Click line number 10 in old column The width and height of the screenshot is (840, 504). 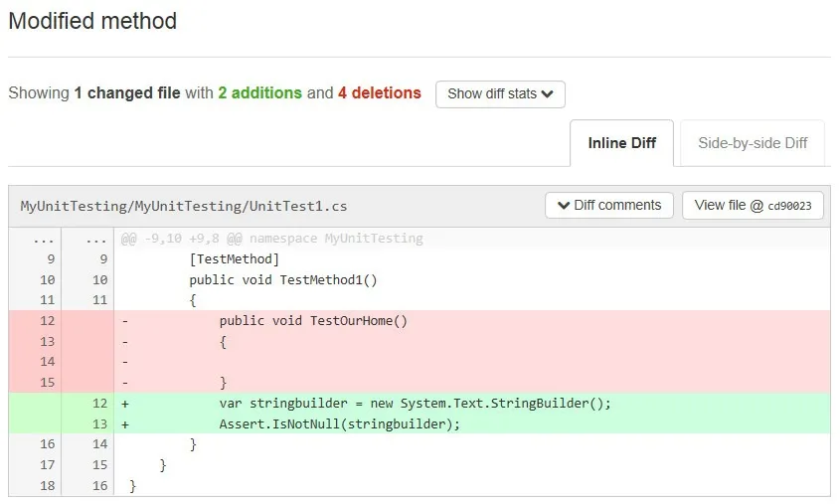(48, 280)
